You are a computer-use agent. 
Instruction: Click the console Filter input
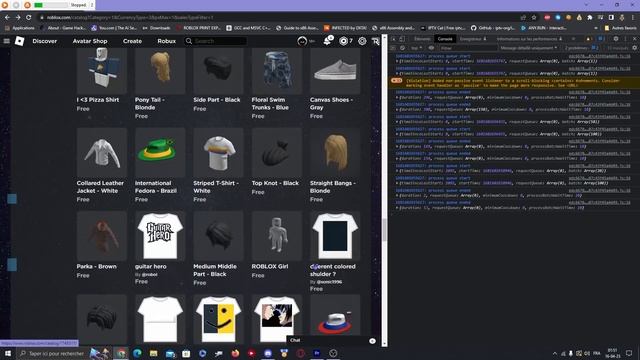468,48
